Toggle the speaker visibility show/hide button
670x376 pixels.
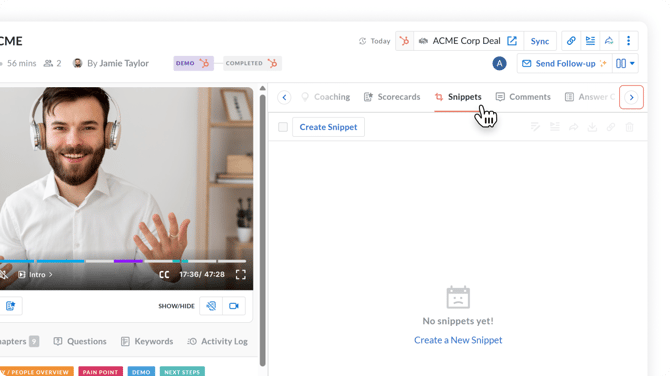tap(211, 306)
